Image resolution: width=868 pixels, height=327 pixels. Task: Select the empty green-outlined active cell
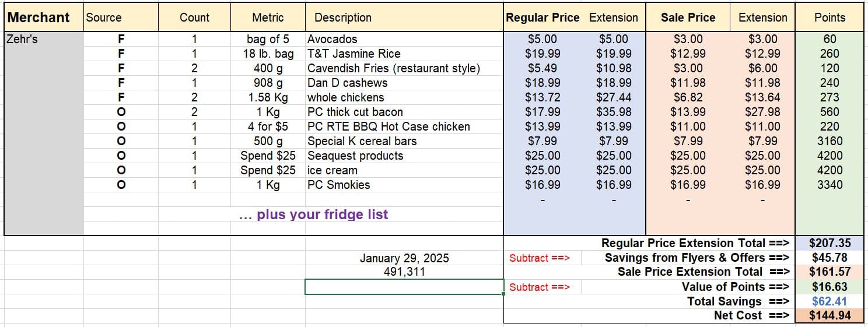(x=404, y=287)
